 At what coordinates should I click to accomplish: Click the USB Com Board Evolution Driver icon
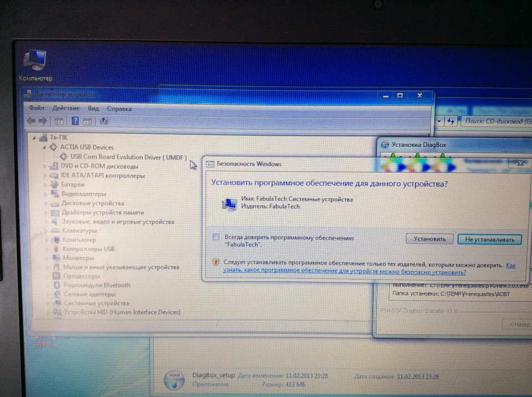pos(63,157)
